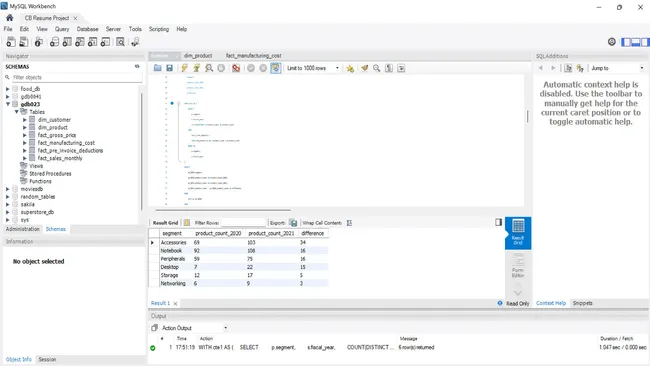650x366 pixels.
Task: Expand the moviesdb schema
Action: pos(7,189)
